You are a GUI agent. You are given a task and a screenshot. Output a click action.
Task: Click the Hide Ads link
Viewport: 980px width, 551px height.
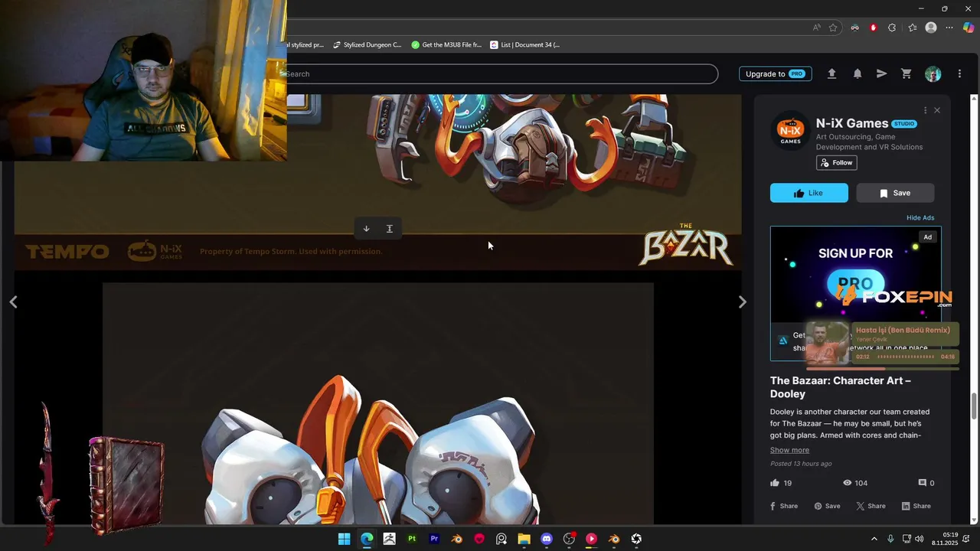[x=920, y=217]
